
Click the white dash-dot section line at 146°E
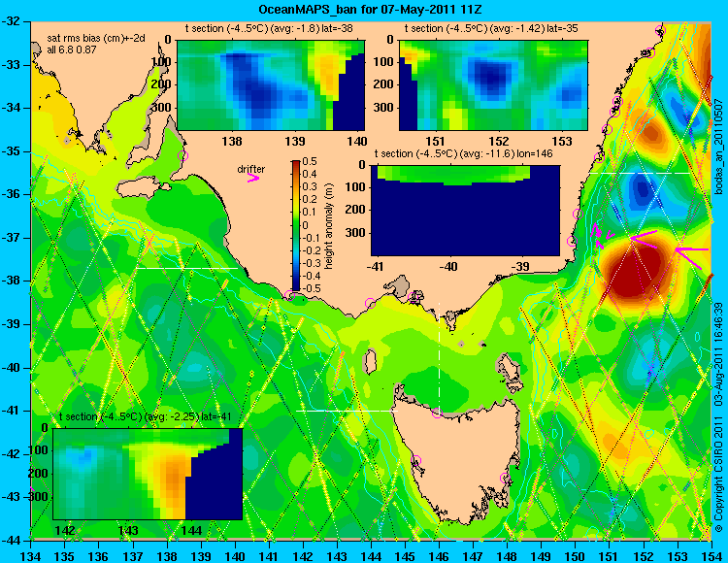pyautogui.click(x=439, y=357)
